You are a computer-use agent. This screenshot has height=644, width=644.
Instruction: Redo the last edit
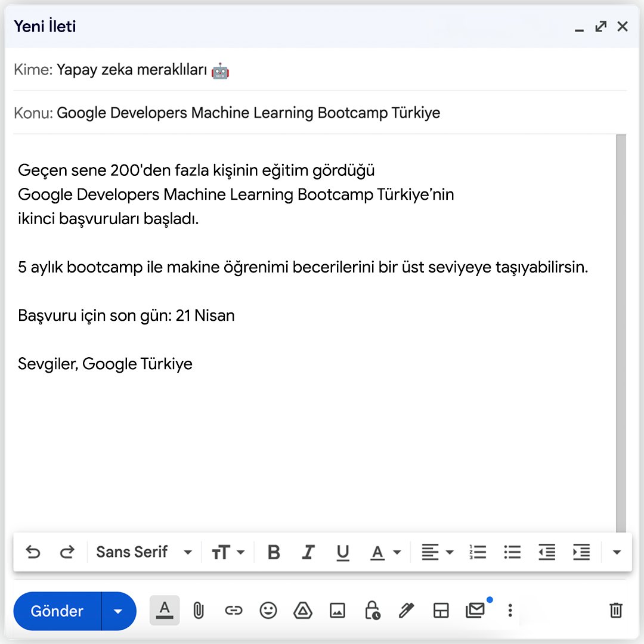67,552
